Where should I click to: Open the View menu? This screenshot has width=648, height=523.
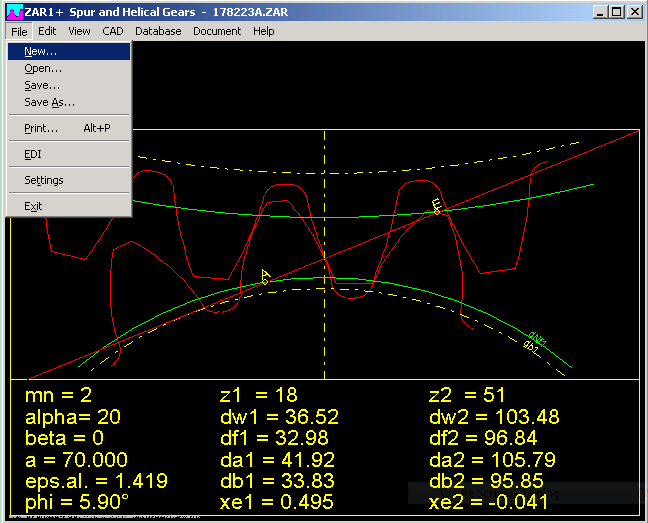[x=79, y=31]
